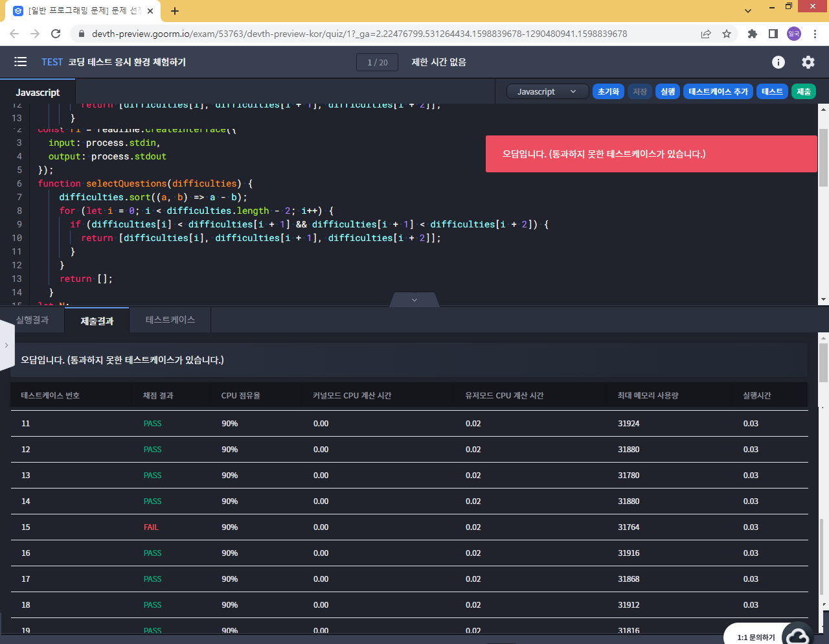Viewport: 829px width, 644px height.
Task: Click memory value 31924 in row 11
Action: tap(629, 423)
